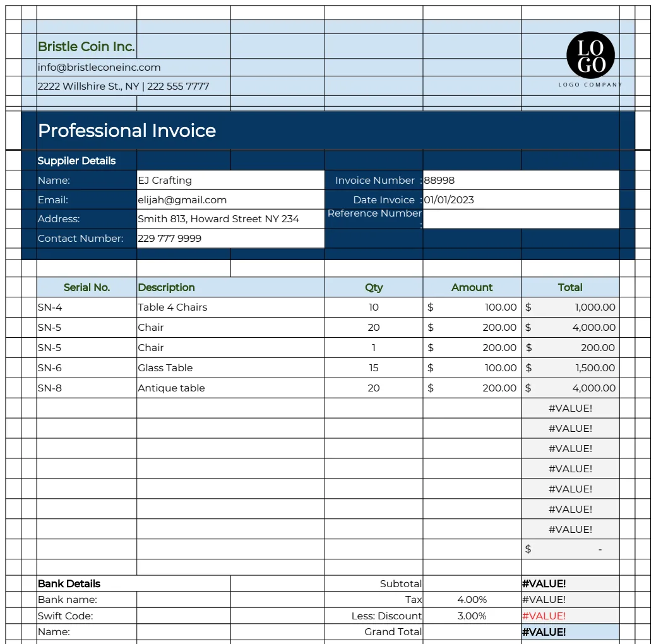The image size is (656, 644).
Task: Select the Subtotal label cell
Action: click(374, 584)
